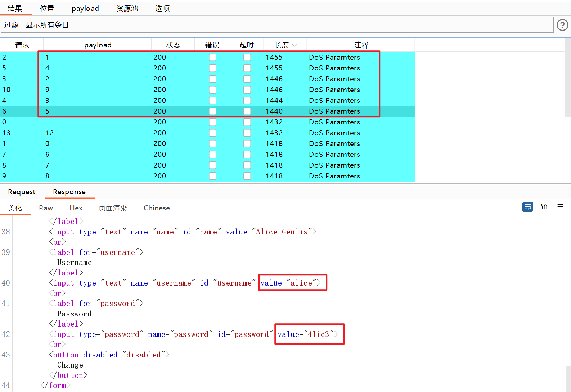The image size is (571, 392).
Task: Toggle the 长度 column sort arrow
Action: 295,45
